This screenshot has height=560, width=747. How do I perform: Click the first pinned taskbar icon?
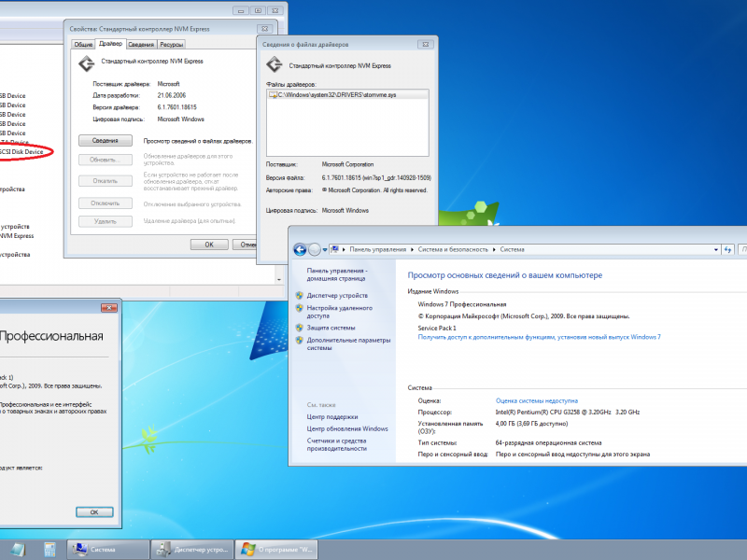click(18, 550)
